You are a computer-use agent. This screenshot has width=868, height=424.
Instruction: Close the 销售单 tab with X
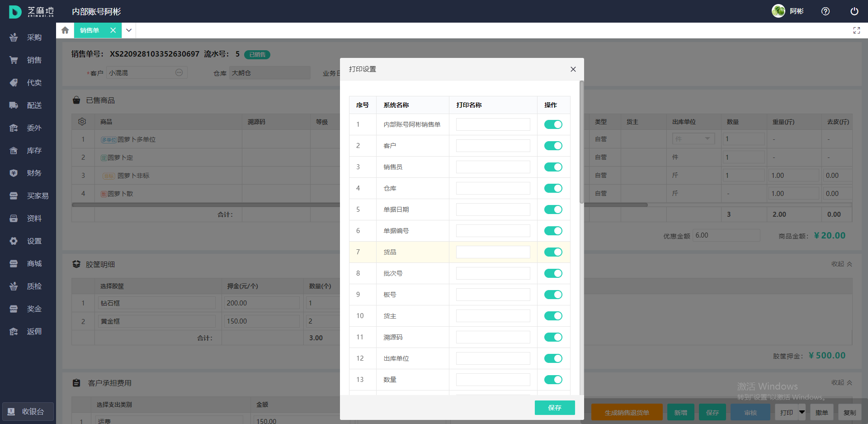[x=113, y=30]
